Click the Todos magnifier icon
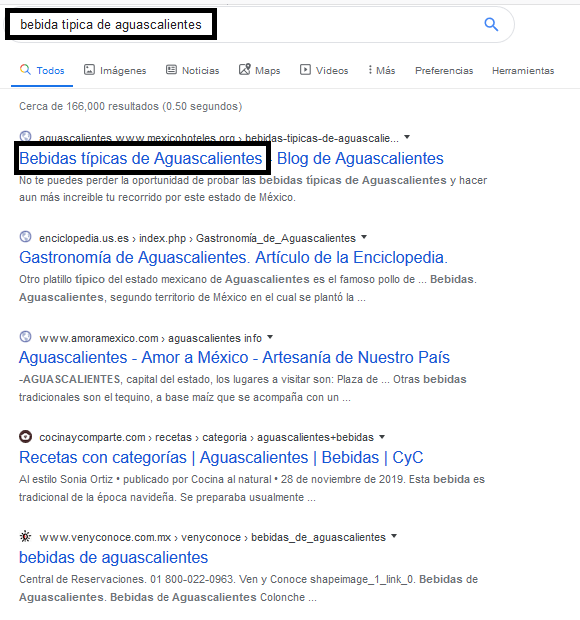The image size is (580, 620). [x=25, y=70]
